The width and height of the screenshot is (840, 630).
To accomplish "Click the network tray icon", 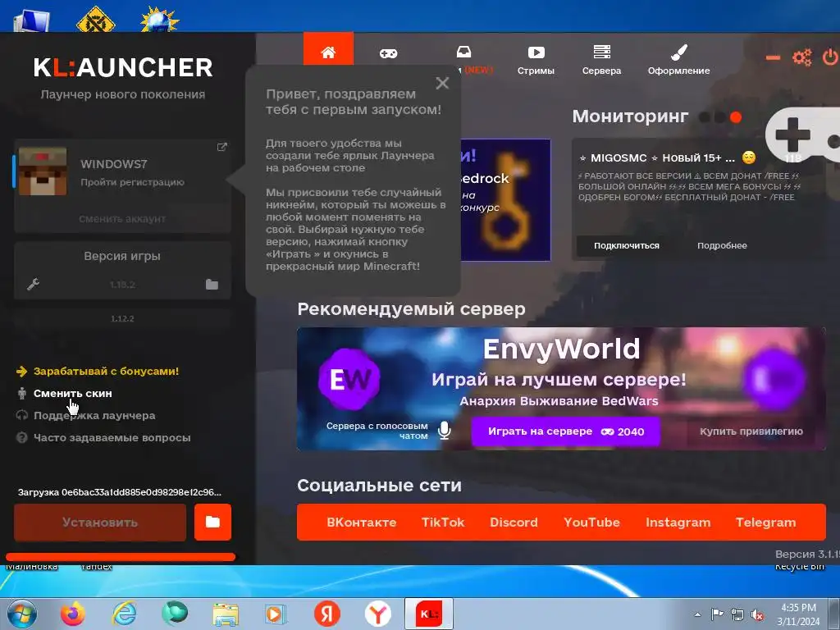I will (x=737, y=615).
